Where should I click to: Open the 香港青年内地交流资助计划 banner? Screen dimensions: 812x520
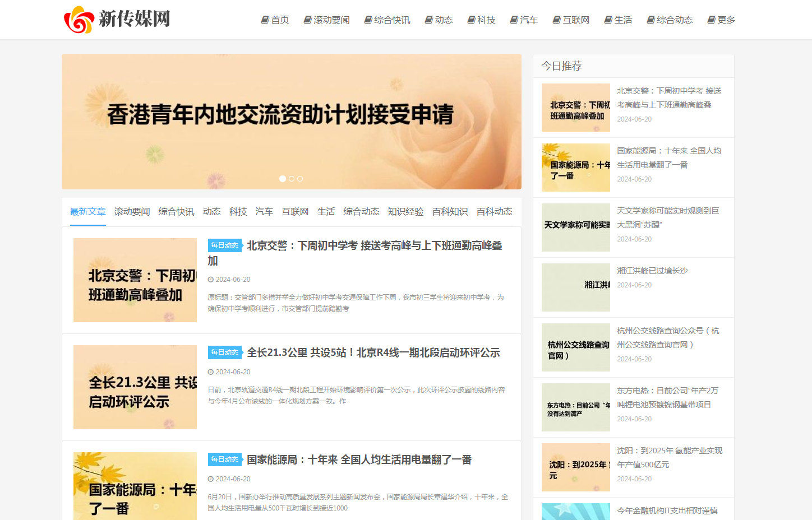292,122
